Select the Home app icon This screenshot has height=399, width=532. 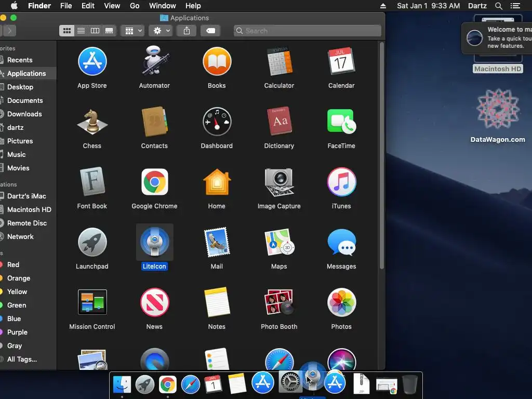click(x=217, y=182)
